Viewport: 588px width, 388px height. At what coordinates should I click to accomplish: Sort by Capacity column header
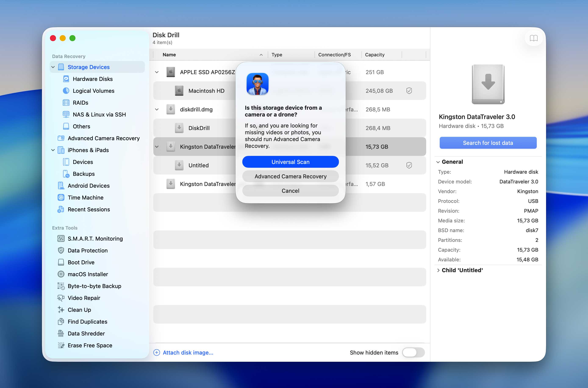381,55
